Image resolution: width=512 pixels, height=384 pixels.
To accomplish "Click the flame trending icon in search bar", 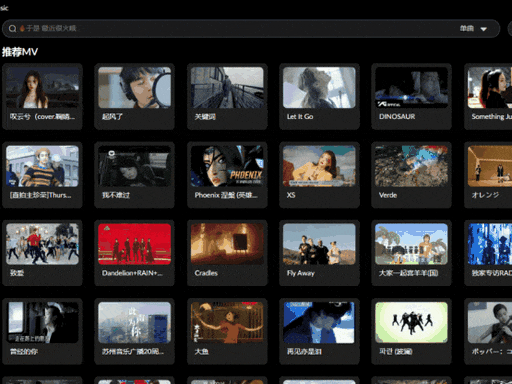I will (x=22, y=28).
